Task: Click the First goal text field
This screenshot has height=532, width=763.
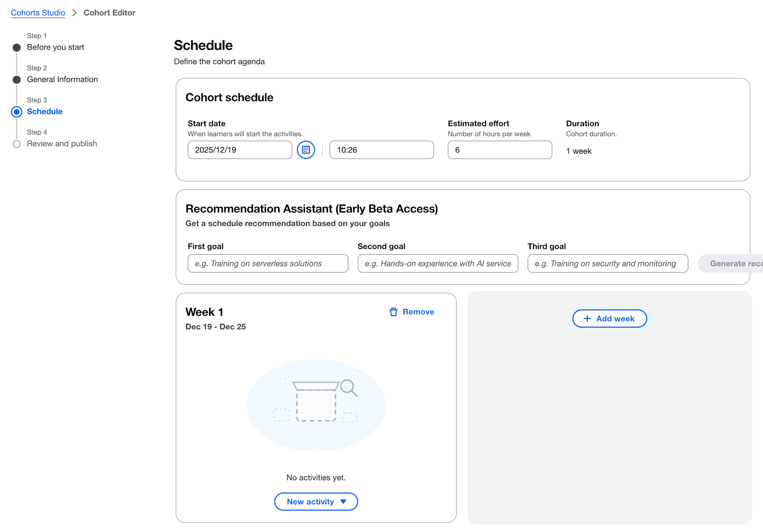Action: coord(268,264)
